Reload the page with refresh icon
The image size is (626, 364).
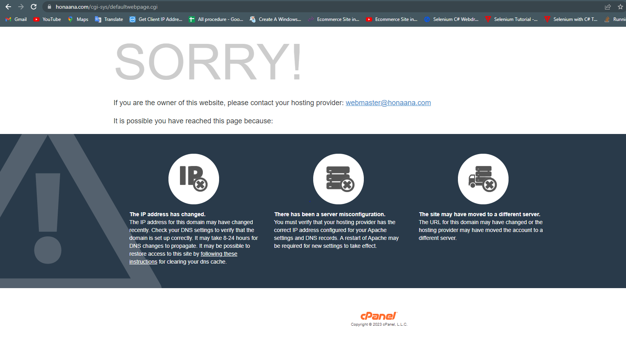pos(34,7)
